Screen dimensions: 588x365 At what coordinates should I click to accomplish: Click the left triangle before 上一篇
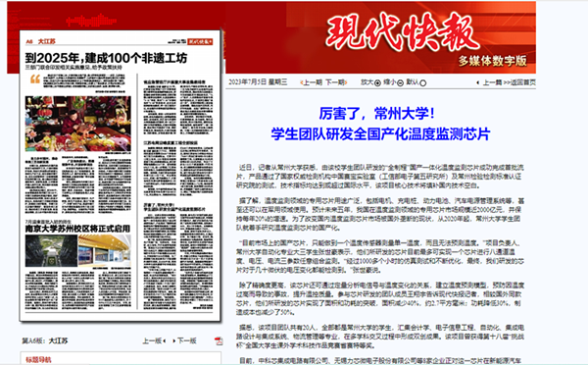click(478, 82)
